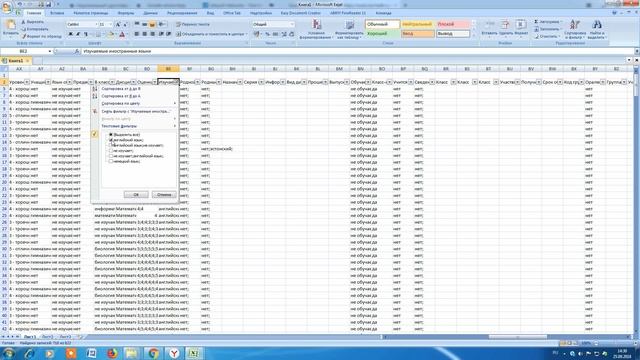
Task: Click Format as Table (Форматировать как таблицу)
Action: (349, 29)
